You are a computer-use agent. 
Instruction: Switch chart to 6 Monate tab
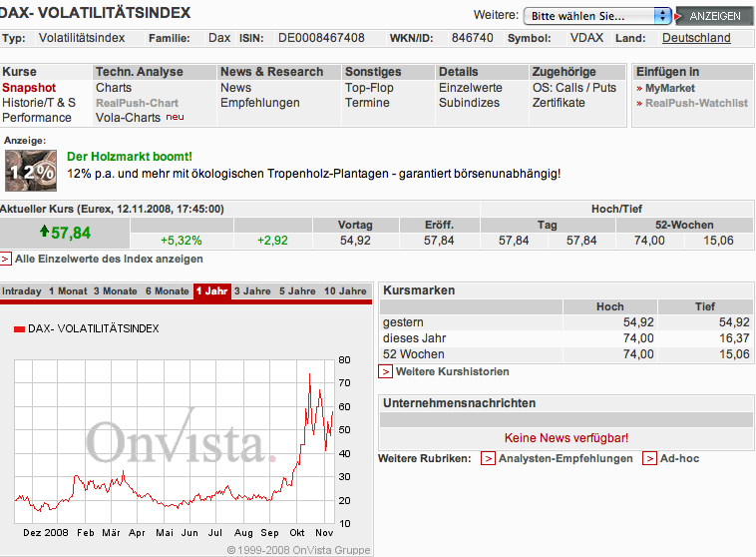point(167,291)
